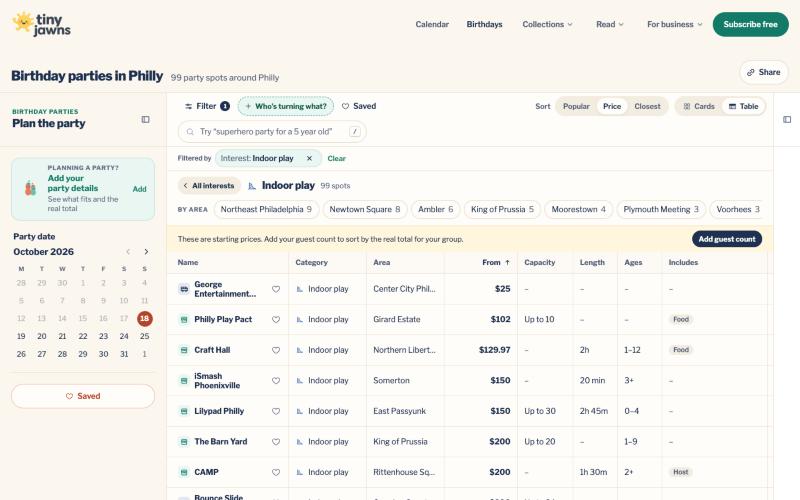Open the Filter panel

pyautogui.click(x=207, y=106)
